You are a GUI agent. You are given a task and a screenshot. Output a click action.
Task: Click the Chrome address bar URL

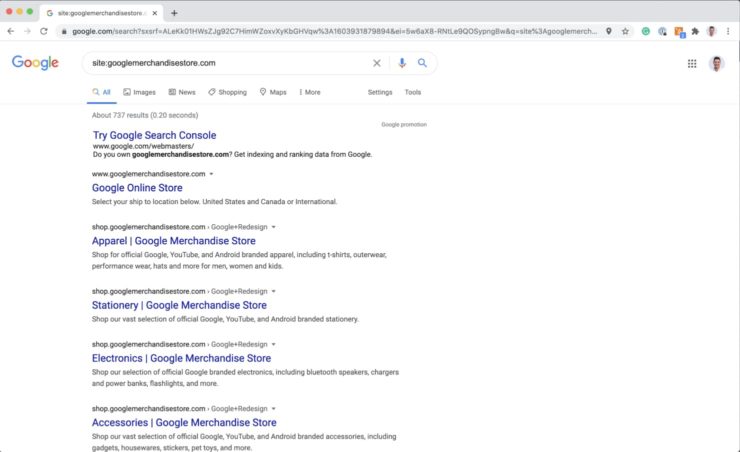point(334,31)
